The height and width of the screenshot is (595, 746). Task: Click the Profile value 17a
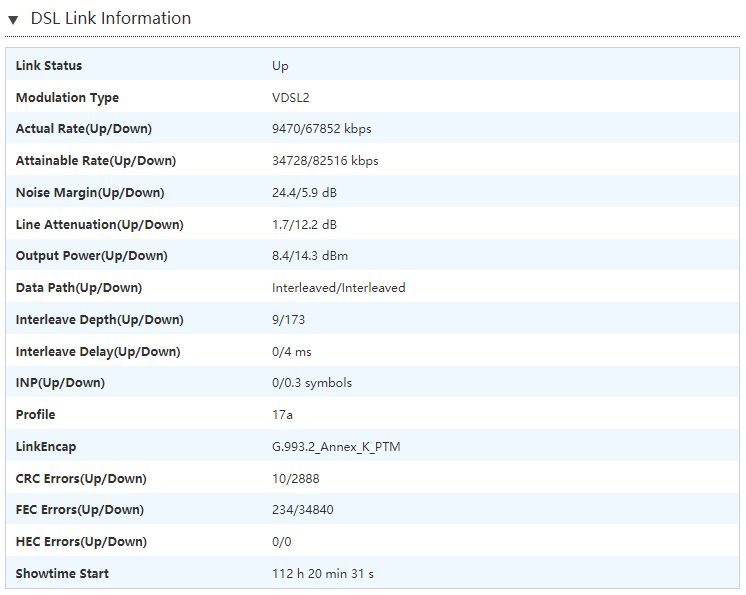(282, 415)
